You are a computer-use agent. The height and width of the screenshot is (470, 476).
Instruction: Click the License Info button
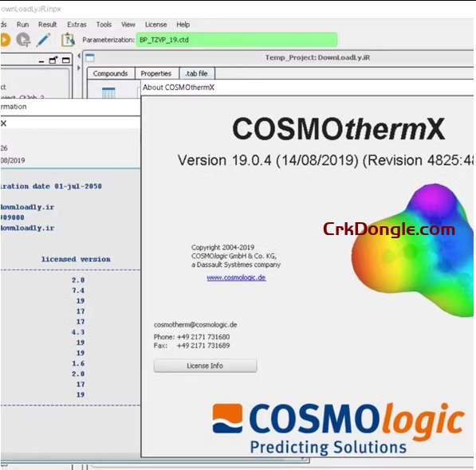point(205,366)
